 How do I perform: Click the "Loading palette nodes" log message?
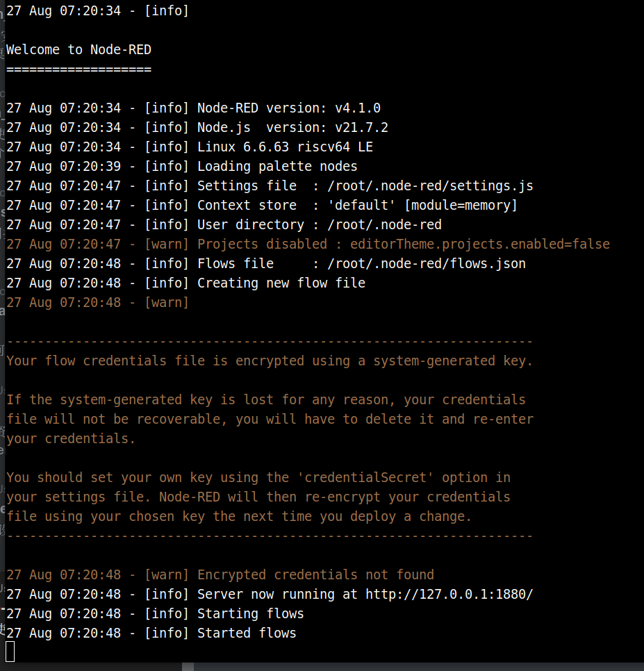coord(277,167)
